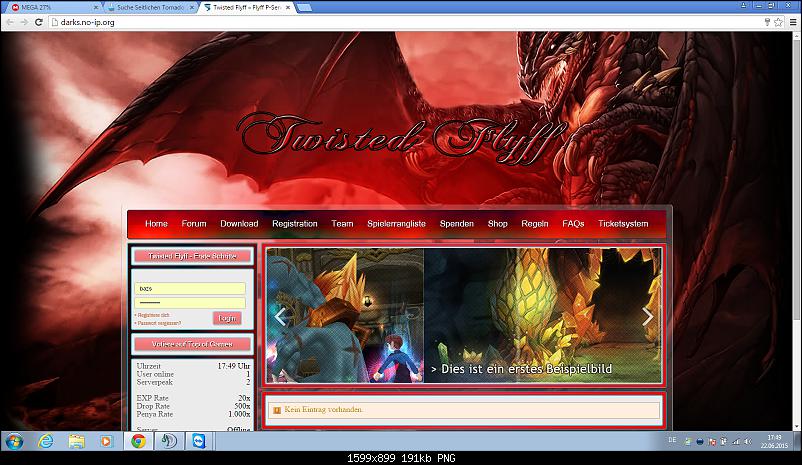Open Windows Explorer folder on taskbar
Viewport: 802px width, 465px height.
76,441
